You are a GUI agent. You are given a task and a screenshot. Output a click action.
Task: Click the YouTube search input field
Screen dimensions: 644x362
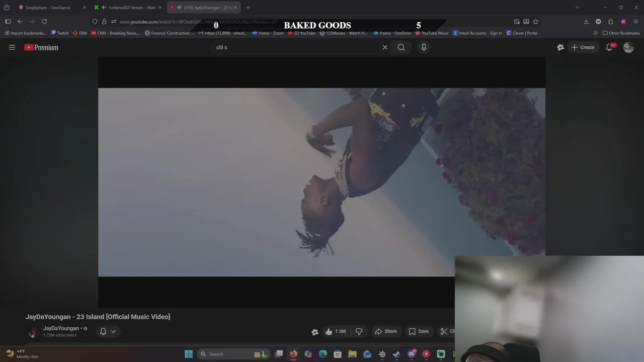pos(297,47)
